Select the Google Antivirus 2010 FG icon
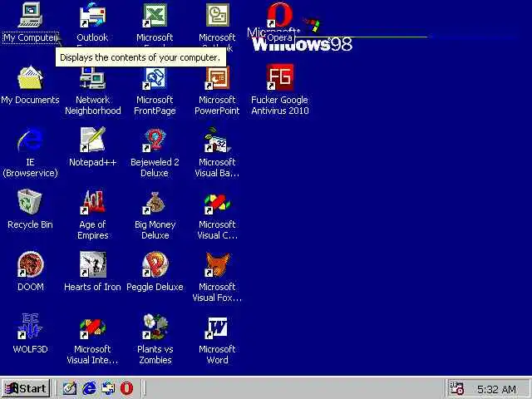The width and height of the screenshot is (532, 399). [x=280, y=77]
